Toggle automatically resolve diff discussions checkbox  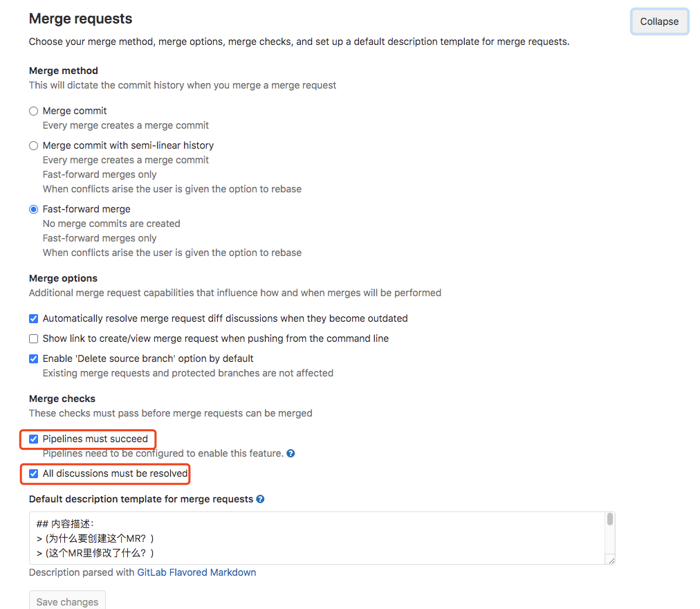point(33,319)
